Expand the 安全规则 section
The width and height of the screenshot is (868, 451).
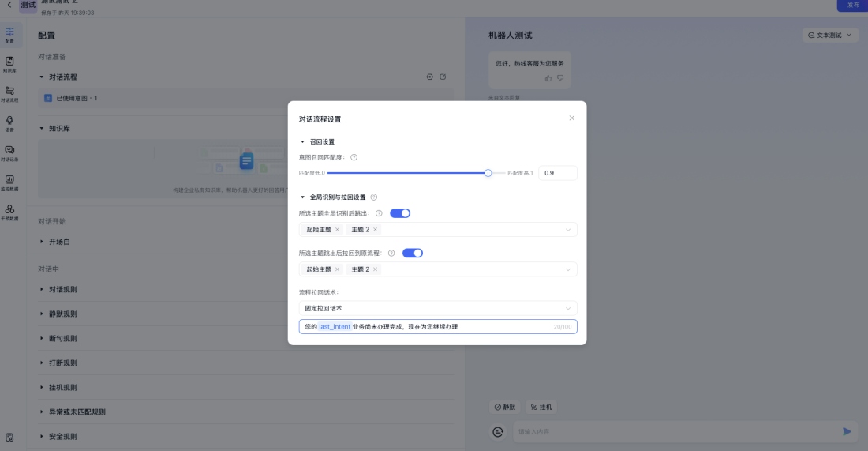point(42,436)
